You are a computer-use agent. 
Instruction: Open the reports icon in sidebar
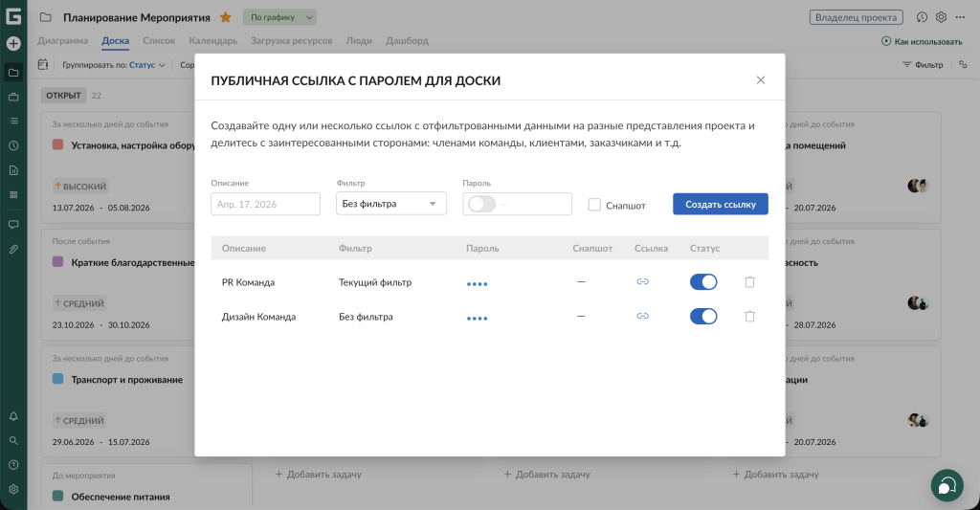13,170
